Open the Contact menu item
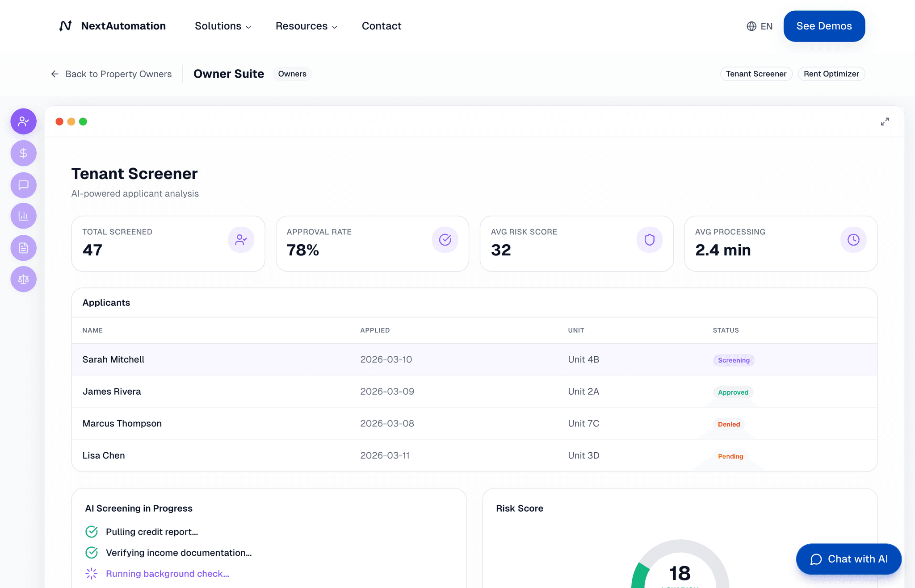This screenshot has width=915, height=588. pos(381,26)
